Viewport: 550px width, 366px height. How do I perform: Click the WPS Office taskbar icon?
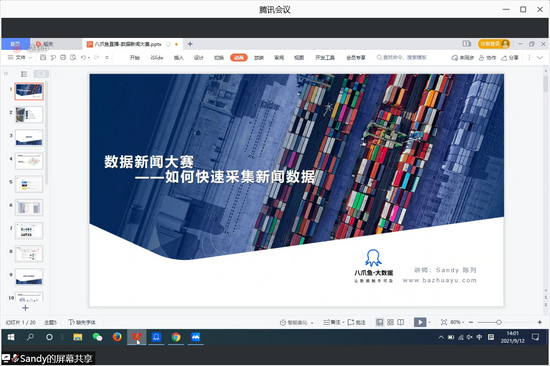(x=136, y=337)
